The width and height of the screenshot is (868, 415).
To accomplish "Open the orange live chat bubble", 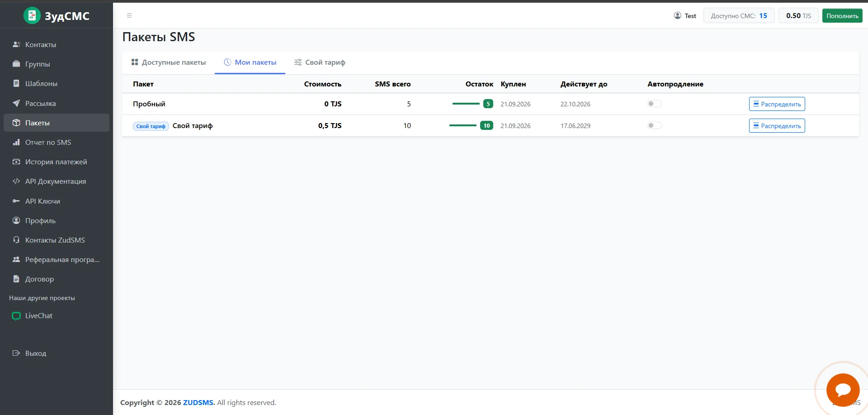I will pyautogui.click(x=843, y=390).
